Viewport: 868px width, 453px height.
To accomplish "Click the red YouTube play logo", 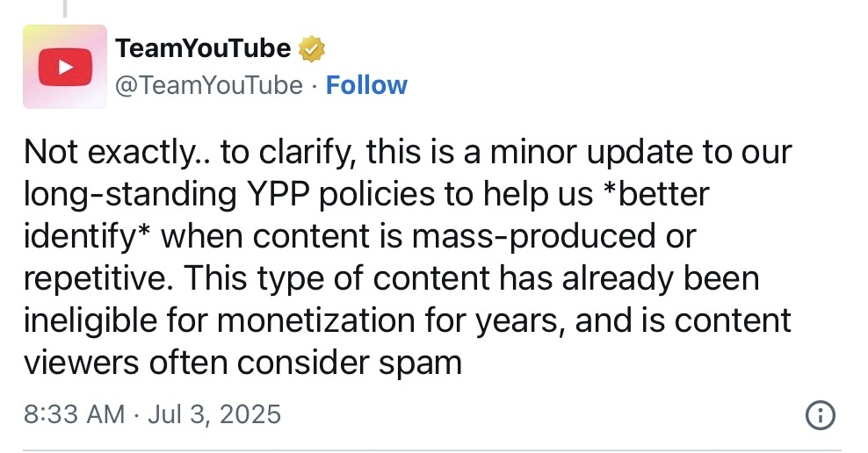I will tap(59, 67).
